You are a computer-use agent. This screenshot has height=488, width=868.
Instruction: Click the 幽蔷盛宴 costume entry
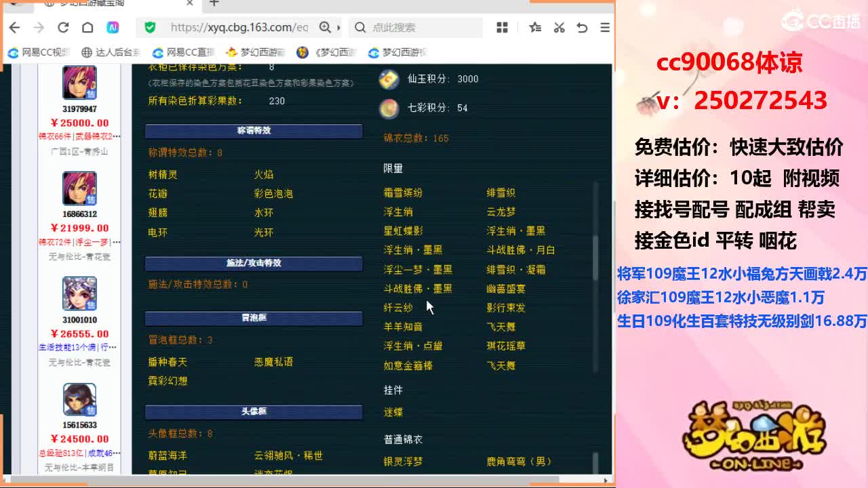coord(506,289)
